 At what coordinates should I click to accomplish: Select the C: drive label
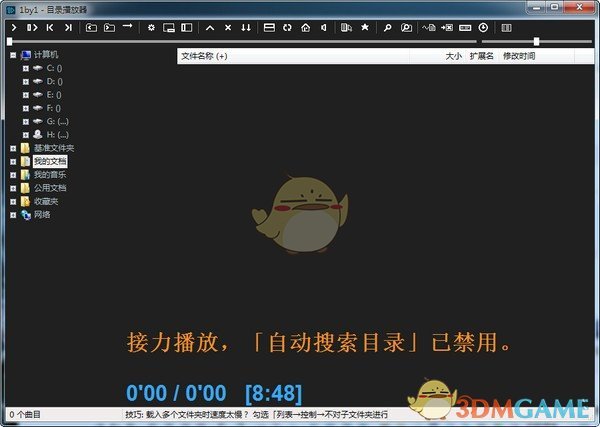[54, 68]
